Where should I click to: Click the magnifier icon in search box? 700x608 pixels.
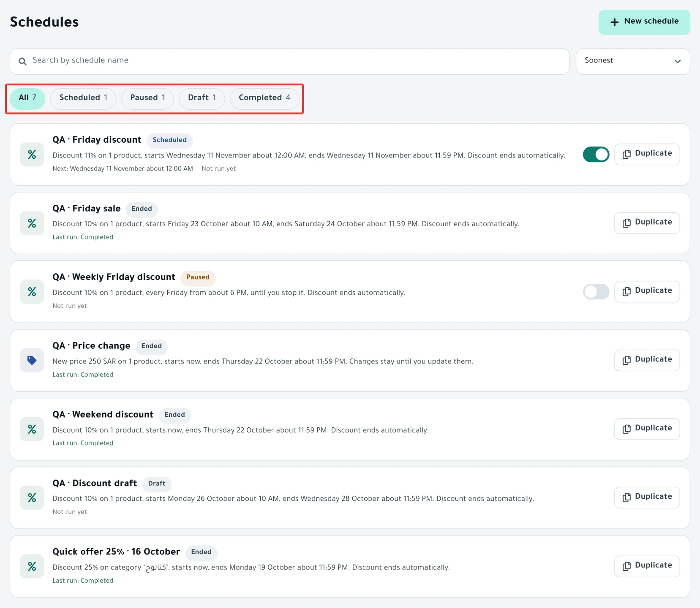point(22,61)
